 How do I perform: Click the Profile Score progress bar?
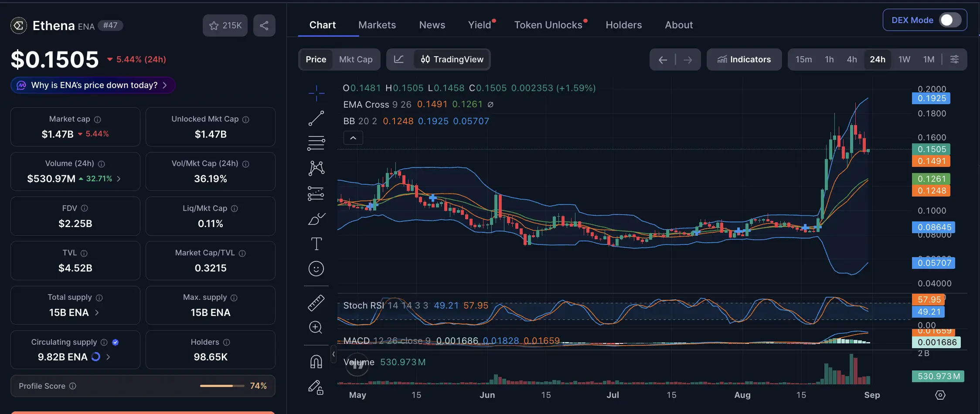(x=222, y=386)
